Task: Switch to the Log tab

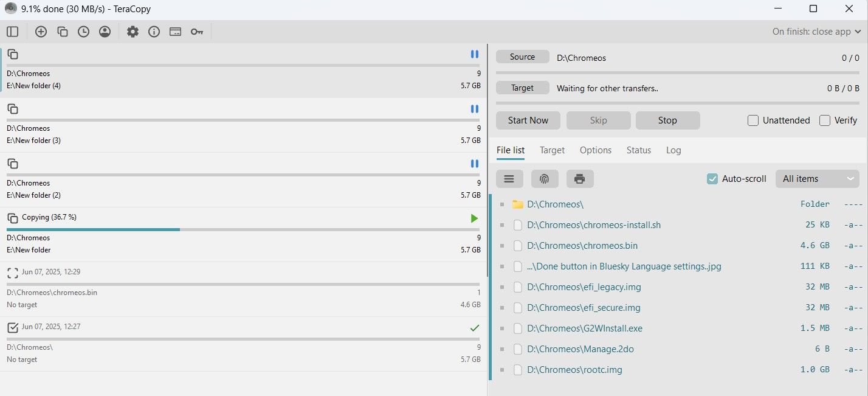Action: (673, 150)
